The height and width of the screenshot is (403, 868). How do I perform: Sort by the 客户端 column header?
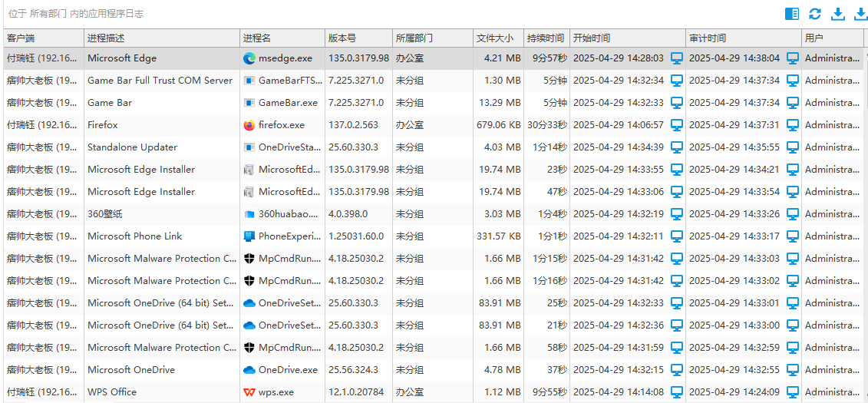pyautogui.click(x=43, y=38)
